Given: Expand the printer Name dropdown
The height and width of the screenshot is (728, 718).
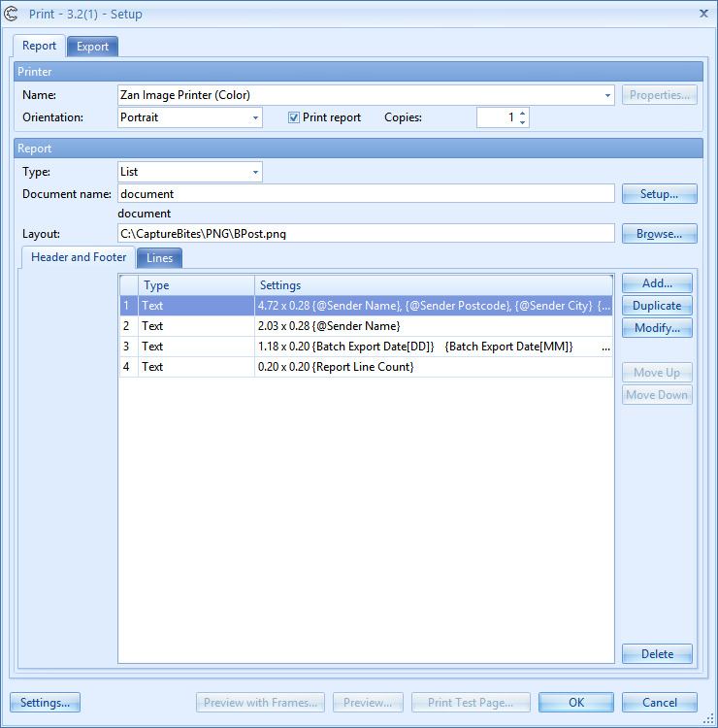Looking at the screenshot, I should pos(607,95).
